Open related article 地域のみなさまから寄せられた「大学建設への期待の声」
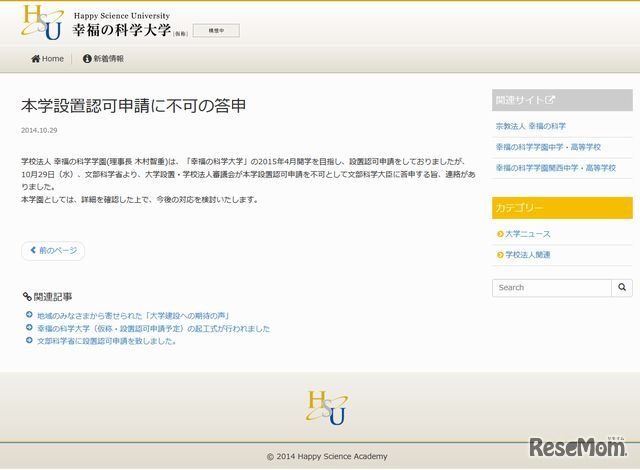The image size is (640, 470). click(134, 315)
